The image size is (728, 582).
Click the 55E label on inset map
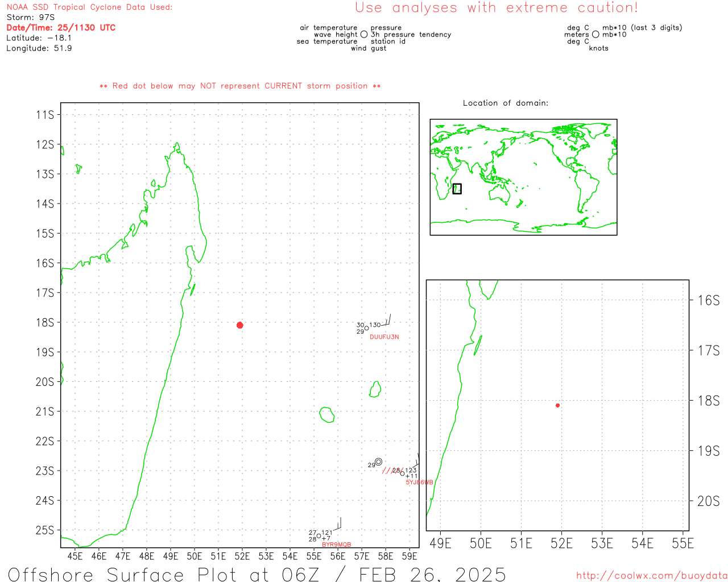[682, 543]
